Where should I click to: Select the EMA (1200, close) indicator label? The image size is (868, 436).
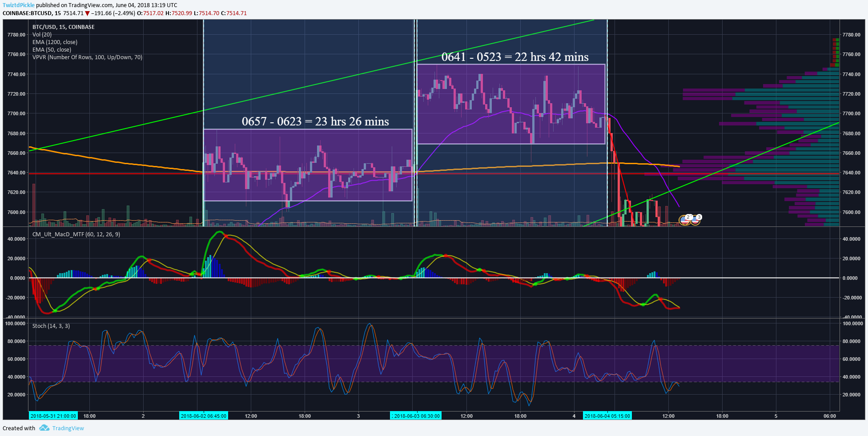[x=55, y=42]
